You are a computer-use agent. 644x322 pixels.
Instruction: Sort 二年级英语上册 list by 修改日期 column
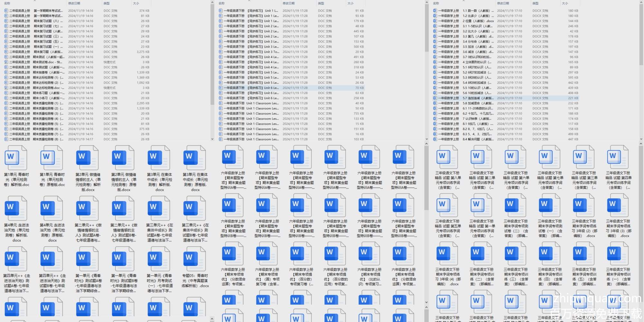pyautogui.click(x=74, y=3)
